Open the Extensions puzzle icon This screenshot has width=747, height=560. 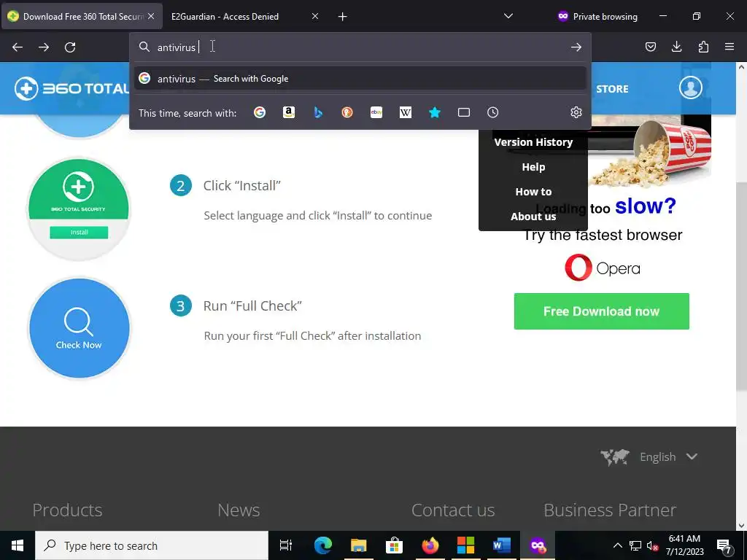pos(703,47)
